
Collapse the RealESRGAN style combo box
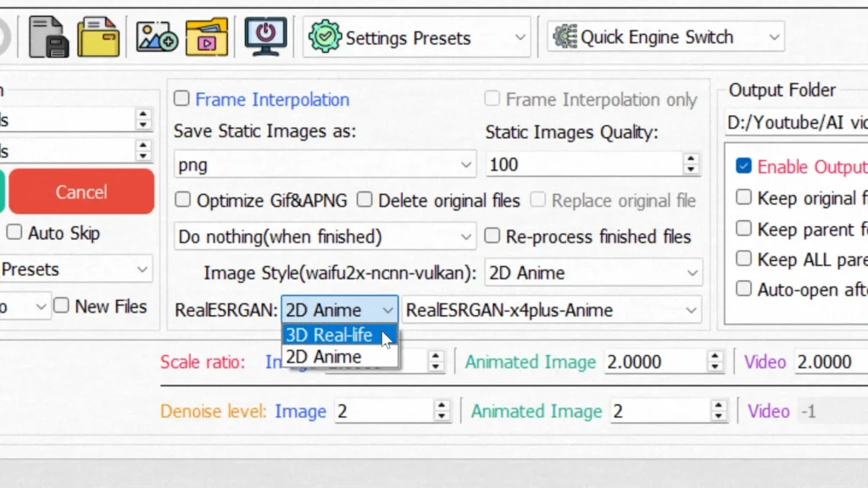point(339,310)
